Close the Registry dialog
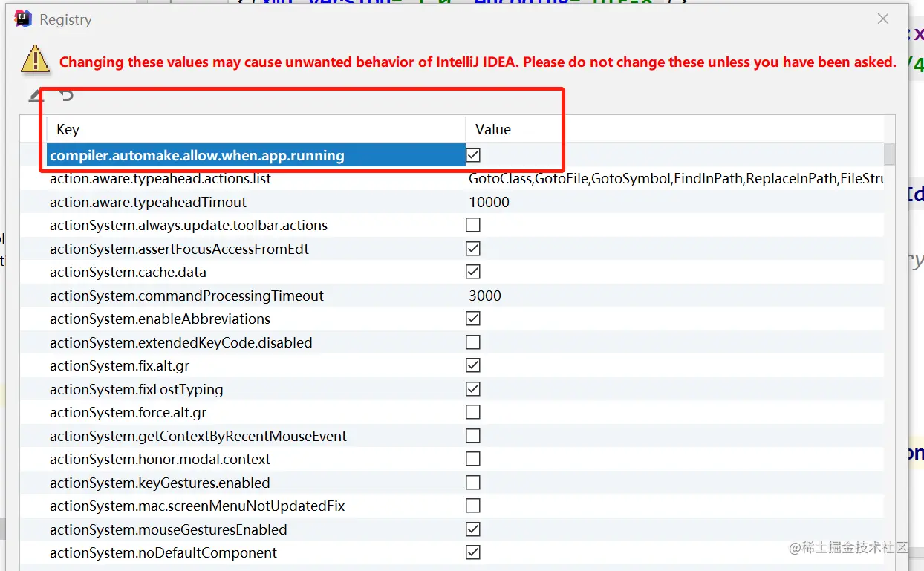Image resolution: width=924 pixels, height=571 pixels. click(882, 19)
